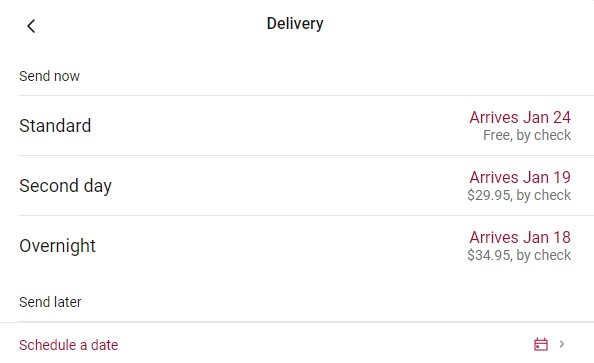Select the $29.95, by check price
The height and width of the screenshot is (363, 594).
519,195
